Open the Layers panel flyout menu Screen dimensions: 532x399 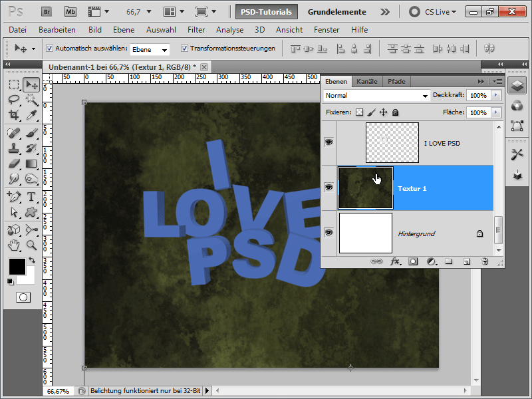(x=497, y=81)
